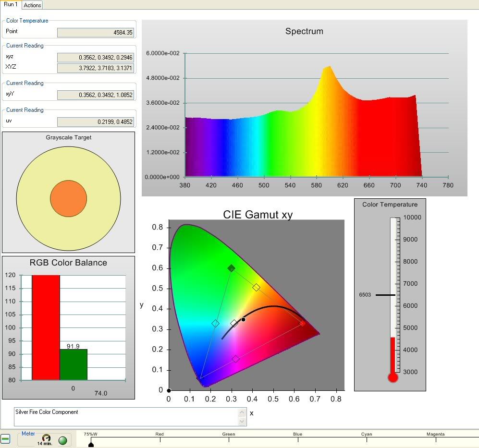The width and height of the screenshot is (479, 448).
Task: Select the green primary diamond on CIE gamut
Action: coord(231,268)
